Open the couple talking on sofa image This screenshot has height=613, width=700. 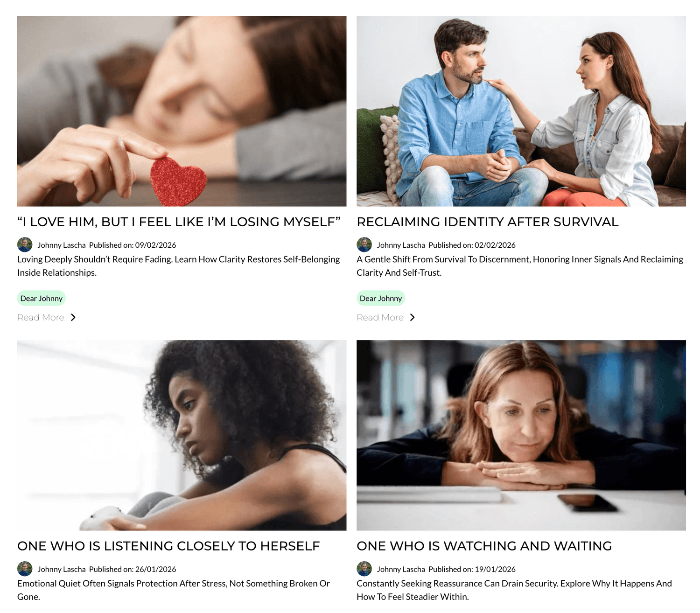pos(521,111)
